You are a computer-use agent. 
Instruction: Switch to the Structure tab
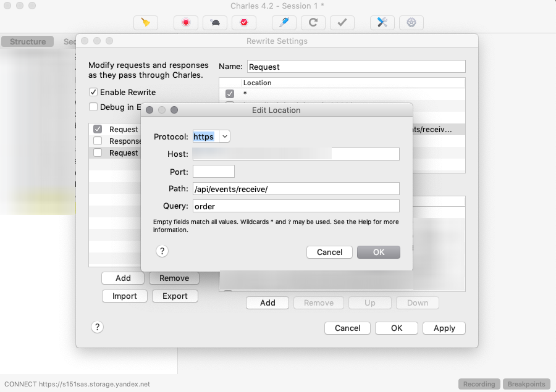(x=28, y=41)
